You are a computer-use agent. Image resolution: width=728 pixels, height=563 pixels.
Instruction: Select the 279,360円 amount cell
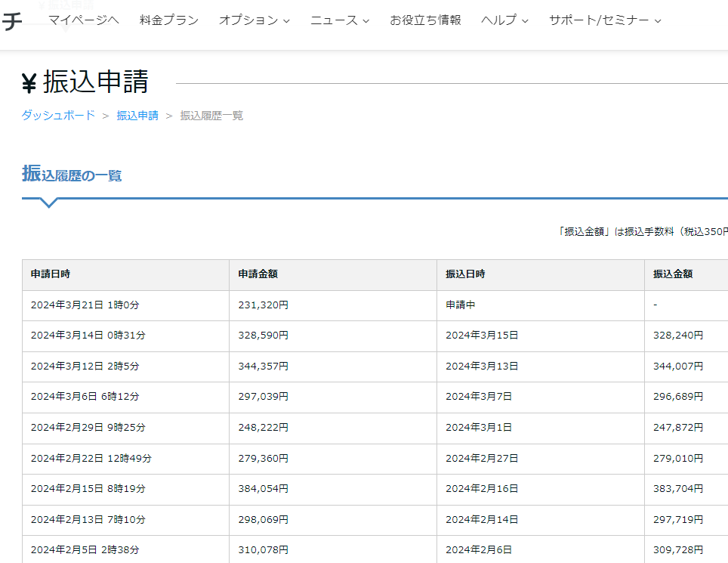click(333, 459)
